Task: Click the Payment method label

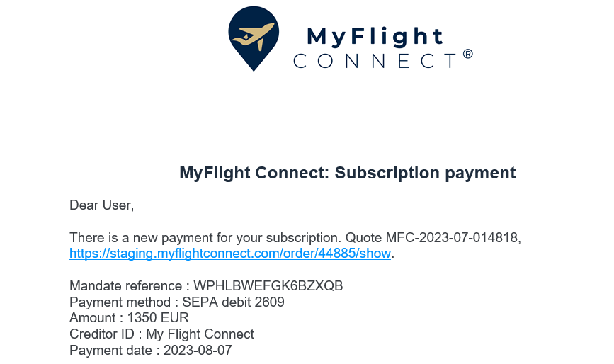Action: coord(120,302)
